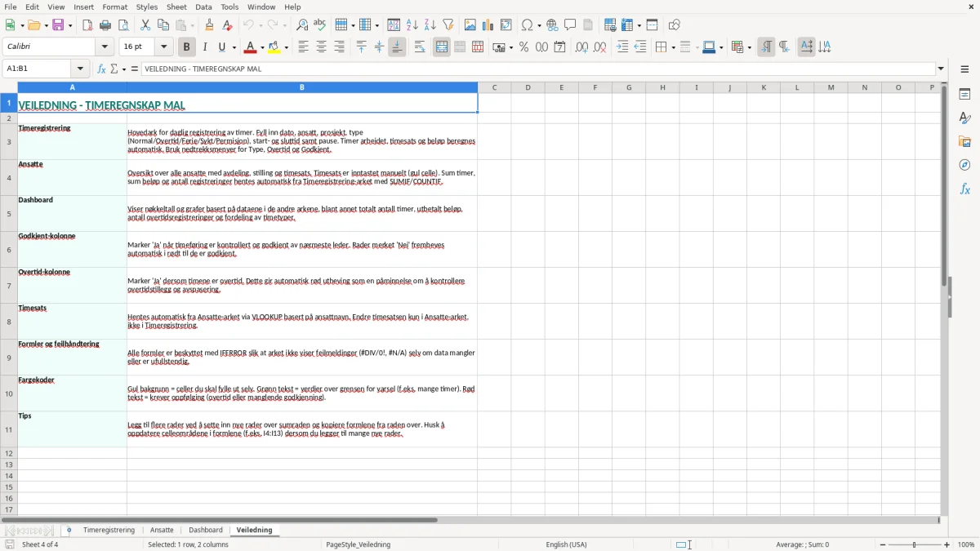
Task: Click the Sum sigma button
Action: [x=115, y=69]
